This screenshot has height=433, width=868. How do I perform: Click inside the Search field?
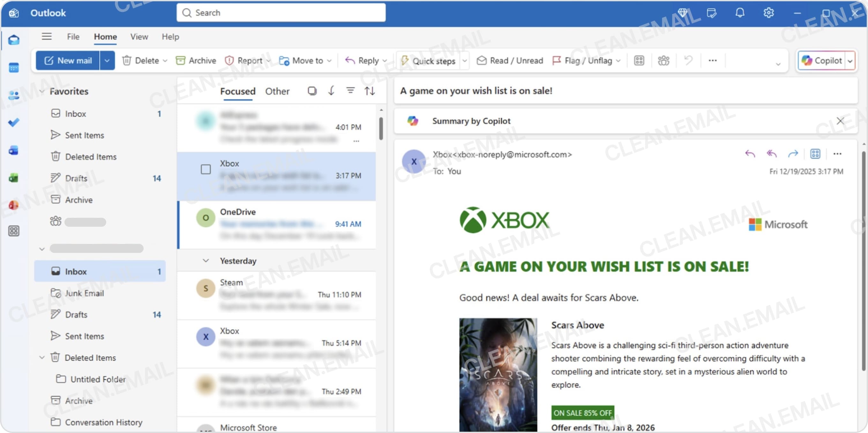[281, 12]
